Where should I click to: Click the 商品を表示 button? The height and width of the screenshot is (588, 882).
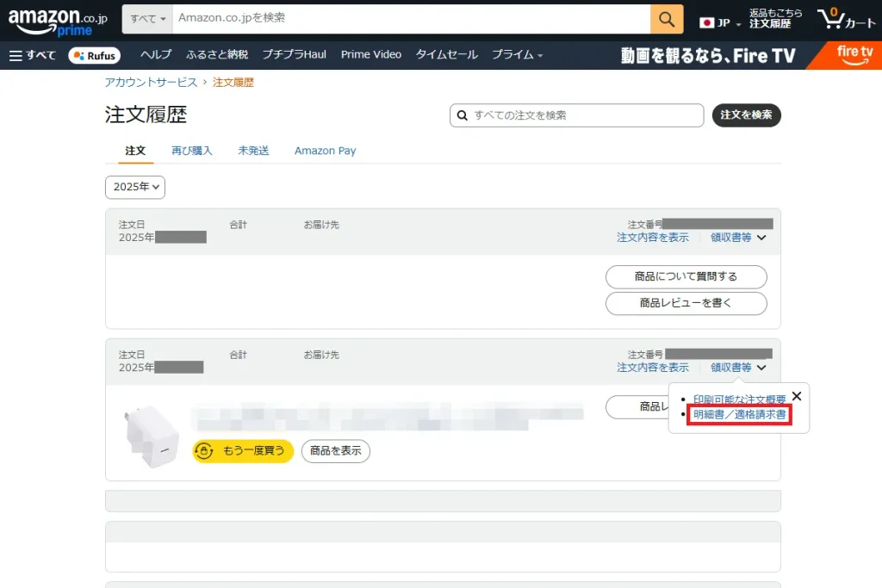(336, 451)
